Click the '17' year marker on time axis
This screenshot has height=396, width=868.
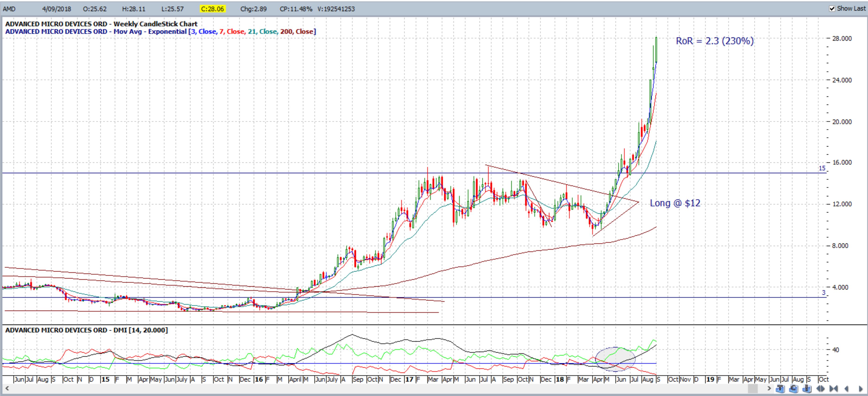pos(409,380)
